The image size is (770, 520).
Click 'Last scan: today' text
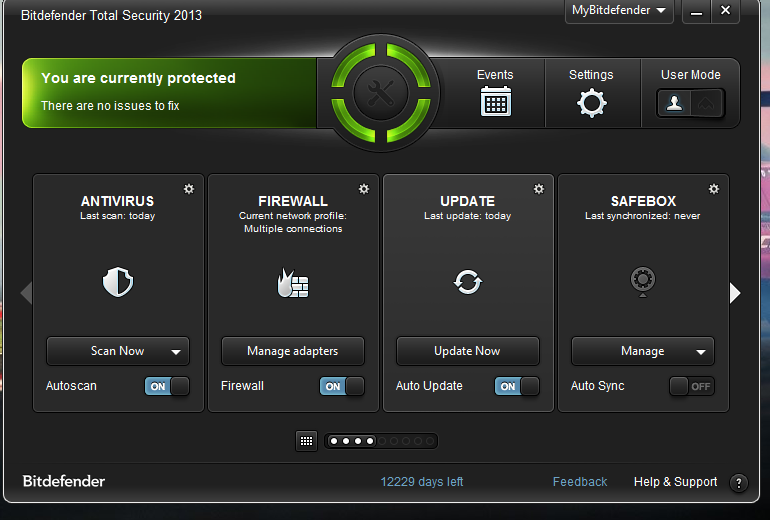[117, 216]
